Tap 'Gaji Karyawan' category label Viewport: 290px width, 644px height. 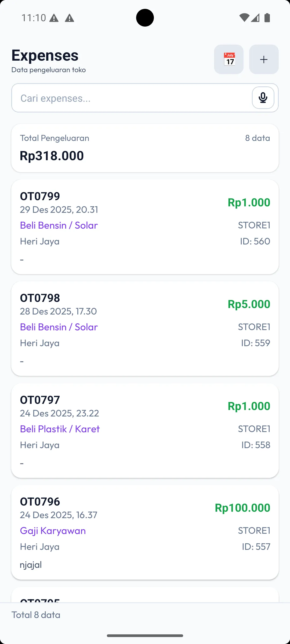click(x=53, y=530)
